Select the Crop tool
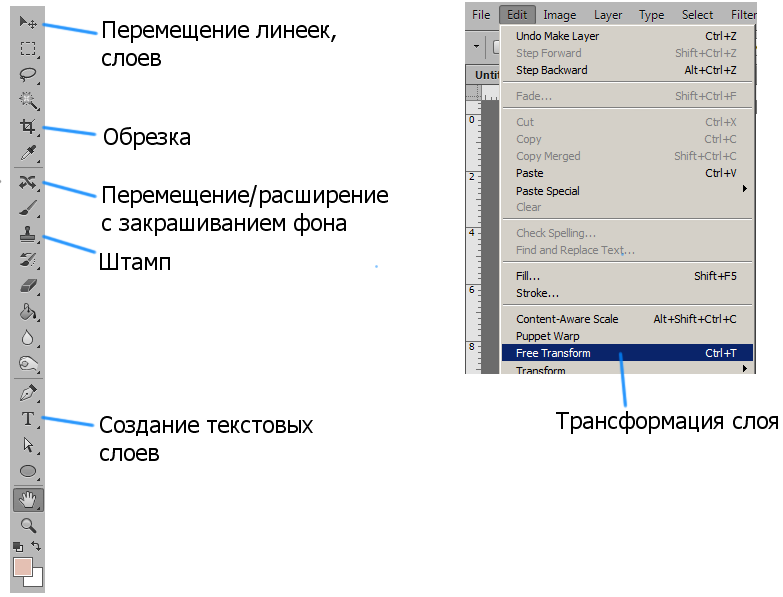 (x=27, y=126)
